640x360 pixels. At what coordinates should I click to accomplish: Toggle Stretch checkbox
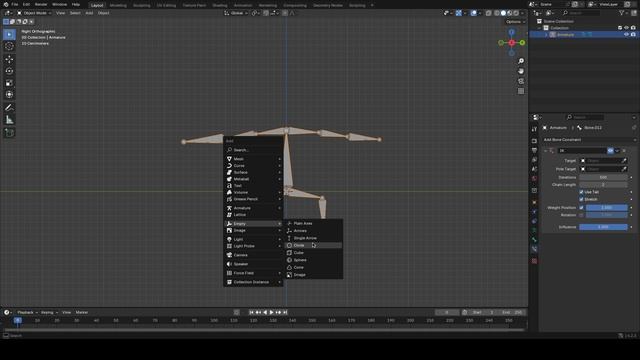(x=581, y=199)
